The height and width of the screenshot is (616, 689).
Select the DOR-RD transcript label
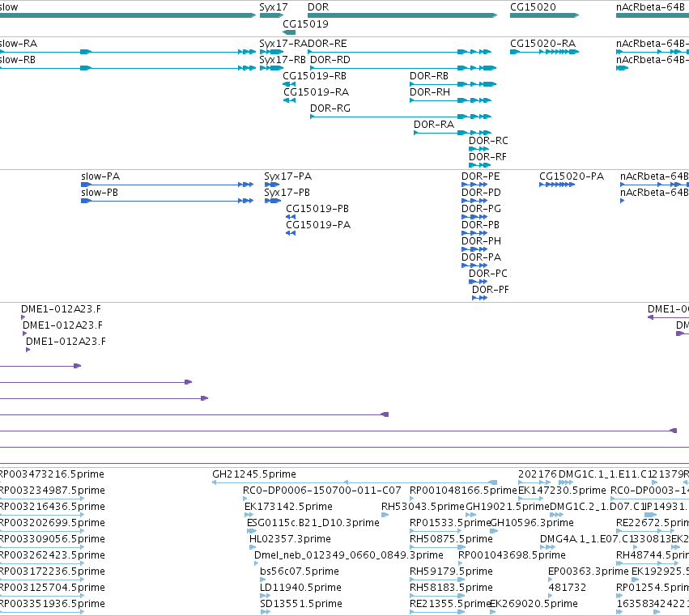coord(330,60)
